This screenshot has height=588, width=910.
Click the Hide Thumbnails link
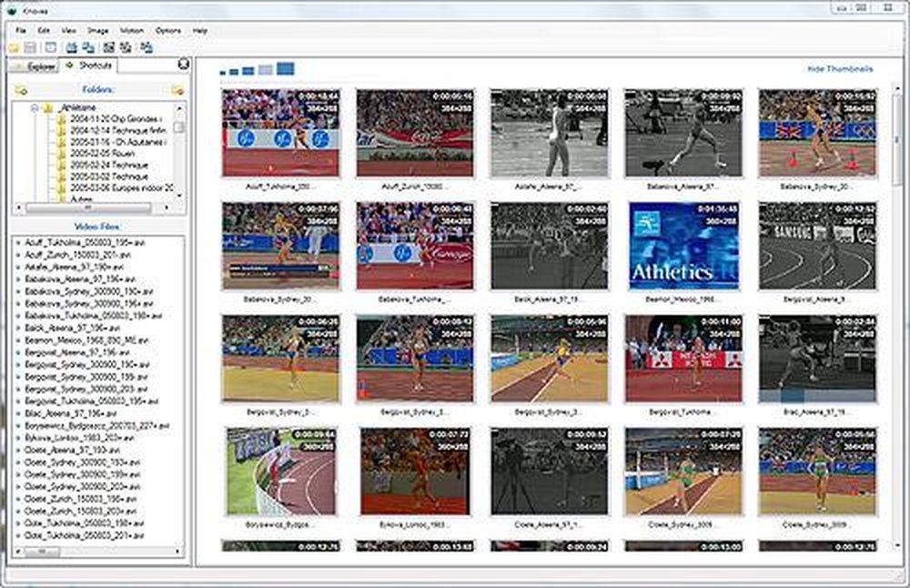[x=840, y=69]
